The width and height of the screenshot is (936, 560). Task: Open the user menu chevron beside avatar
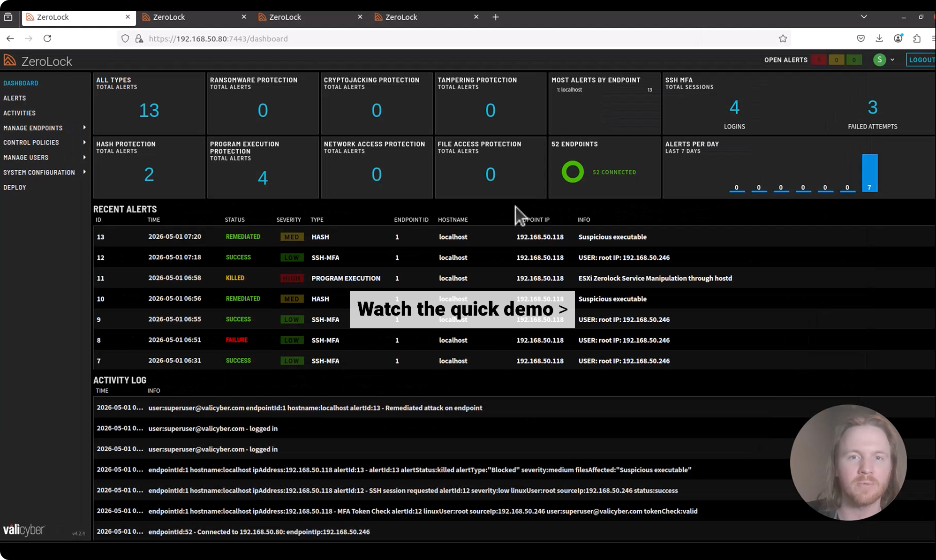coord(892,60)
